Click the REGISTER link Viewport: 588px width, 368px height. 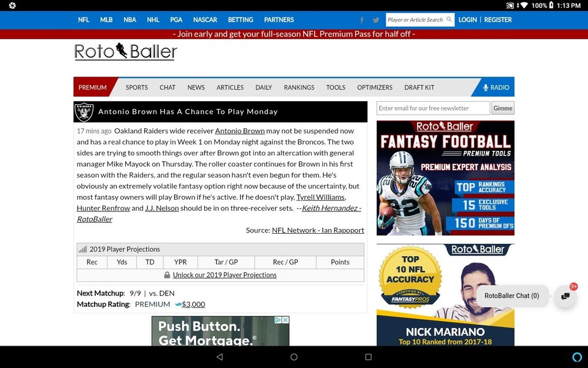click(498, 20)
